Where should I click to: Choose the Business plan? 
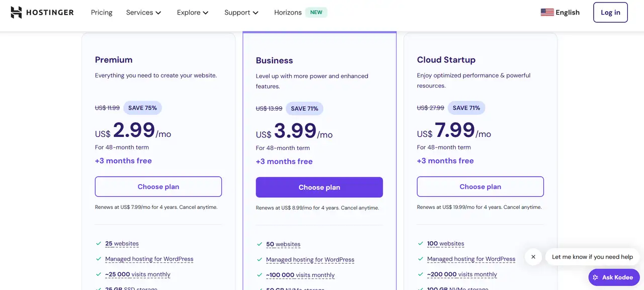pos(319,187)
